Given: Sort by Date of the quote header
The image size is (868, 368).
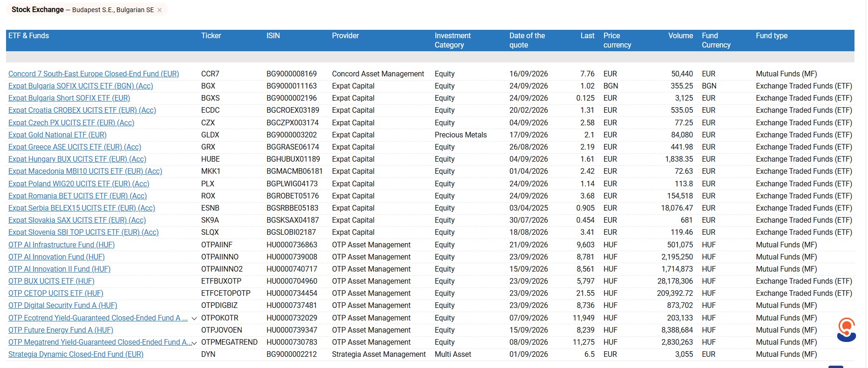Looking at the screenshot, I should [527, 40].
